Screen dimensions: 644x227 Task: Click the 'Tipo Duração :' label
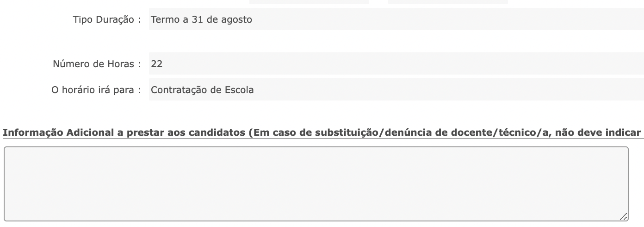(x=106, y=19)
